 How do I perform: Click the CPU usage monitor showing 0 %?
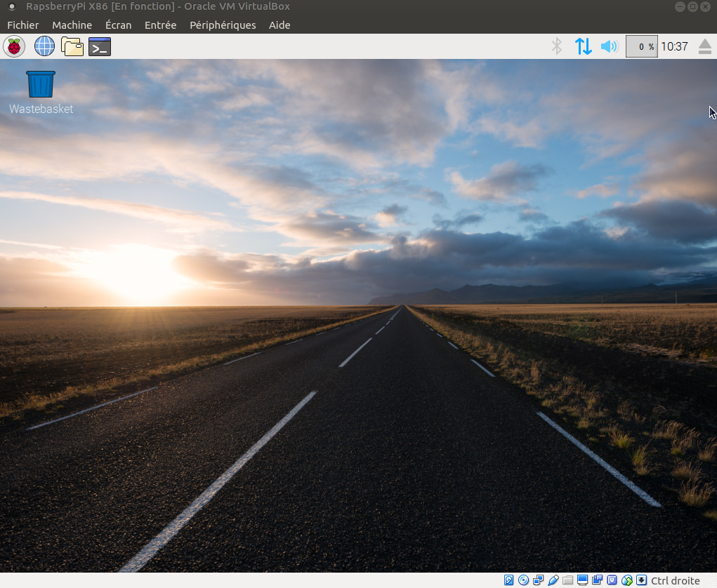(x=641, y=47)
